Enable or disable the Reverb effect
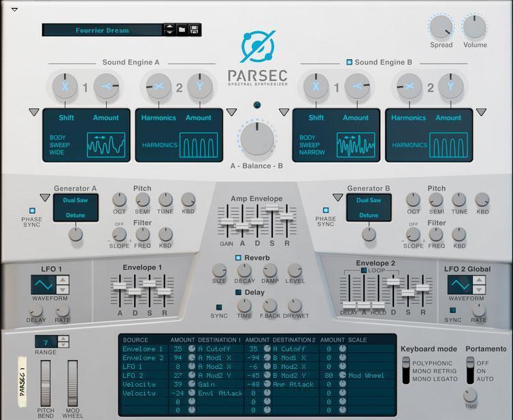Viewport: 513px width, 420px height. (x=238, y=258)
